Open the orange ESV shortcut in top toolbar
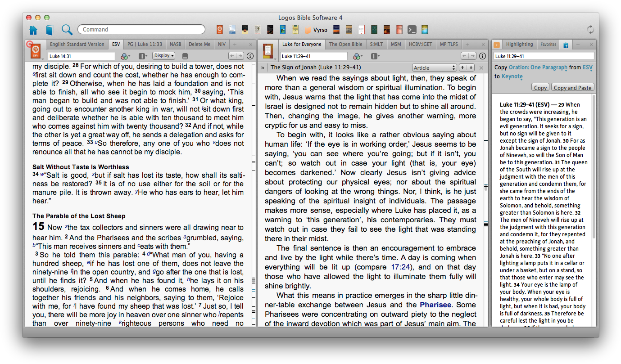 220,30
